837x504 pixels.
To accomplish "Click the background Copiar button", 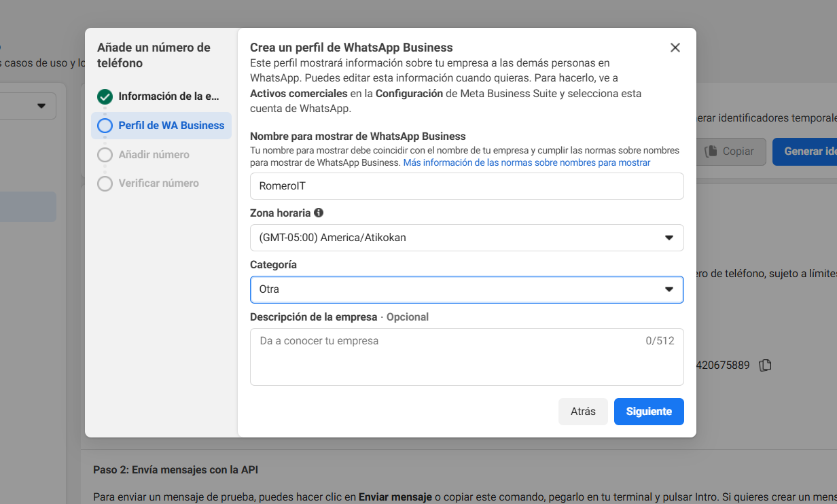I will pyautogui.click(x=730, y=151).
